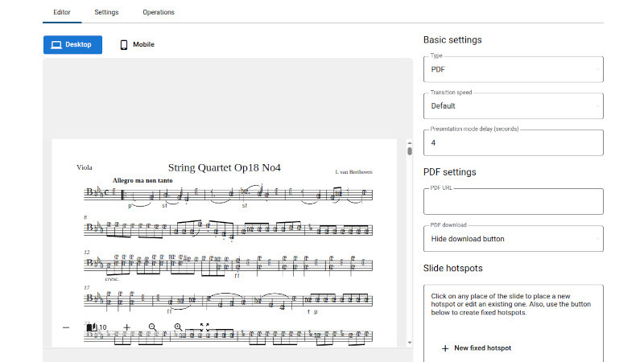Viewport: 644px width, 362px height.
Task: Click the fullscreen expand icon
Action: tap(204, 327)
